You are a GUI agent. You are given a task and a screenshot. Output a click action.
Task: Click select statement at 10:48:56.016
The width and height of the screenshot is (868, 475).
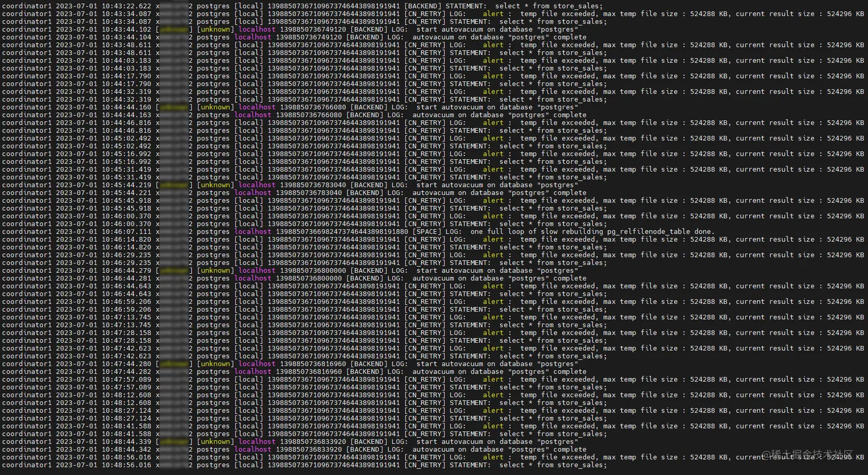552,465
